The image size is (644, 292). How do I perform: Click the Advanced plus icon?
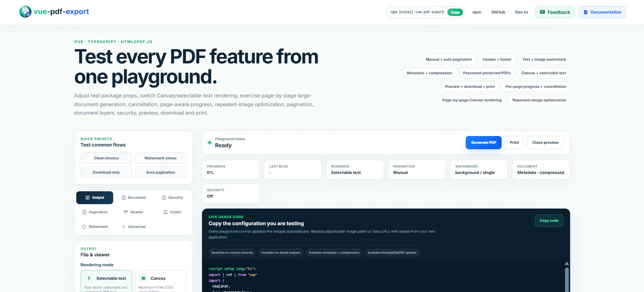point(123,227)
